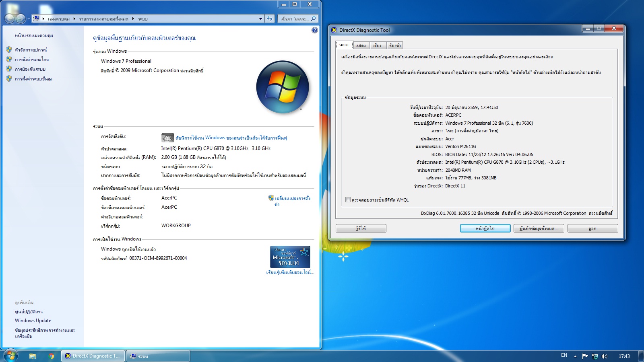Image resolution: width=644 pixels, height=362 pixels.
Task: Click the หน้าถัดไป (Next Page) button
Action: click(485, 228)
